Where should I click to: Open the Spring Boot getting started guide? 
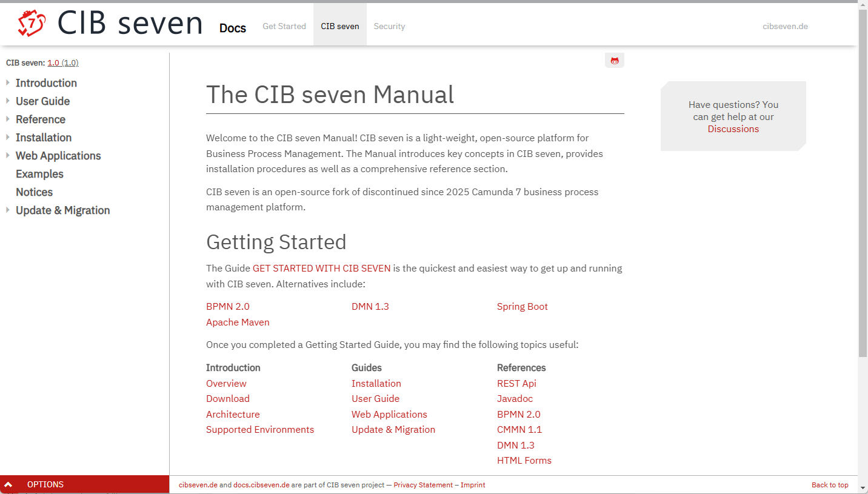click(522, 306)
